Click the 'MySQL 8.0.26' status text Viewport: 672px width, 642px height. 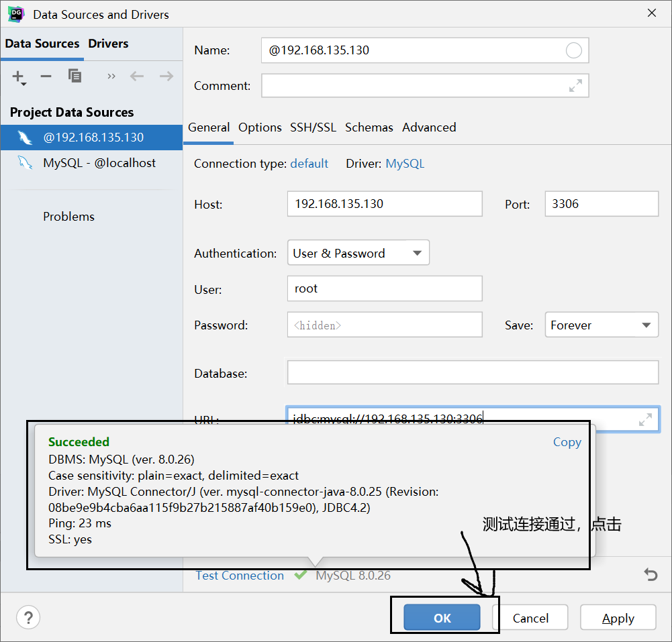click(353, 575)
